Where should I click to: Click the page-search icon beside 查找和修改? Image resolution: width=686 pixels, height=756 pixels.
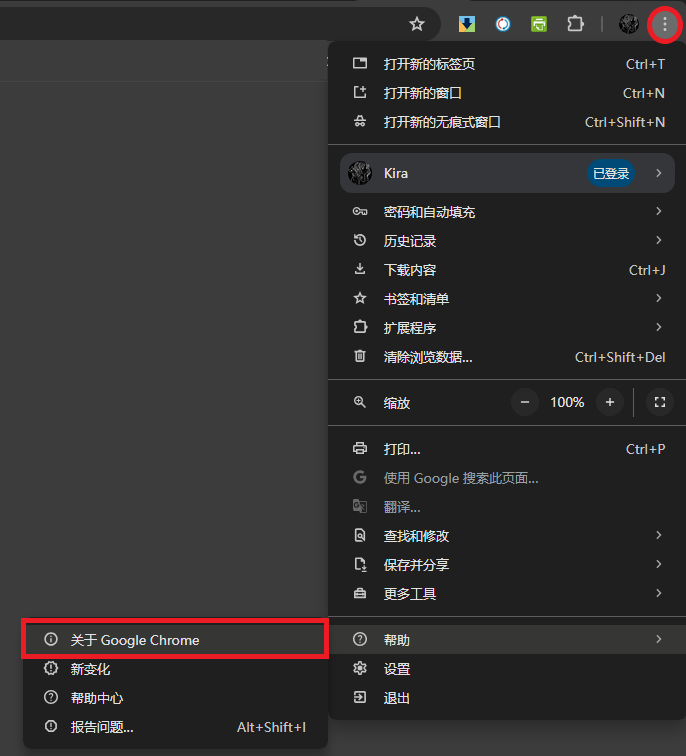[360, 535]
